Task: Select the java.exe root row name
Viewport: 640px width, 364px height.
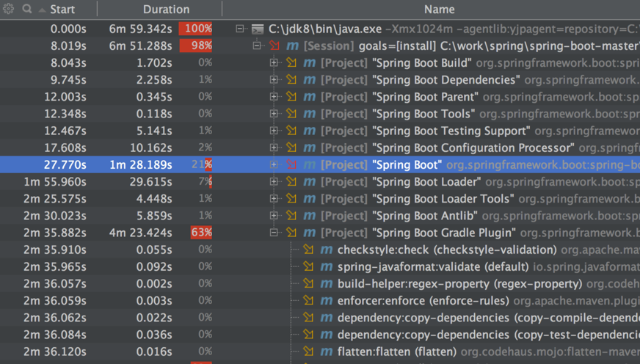Action: 325,29
